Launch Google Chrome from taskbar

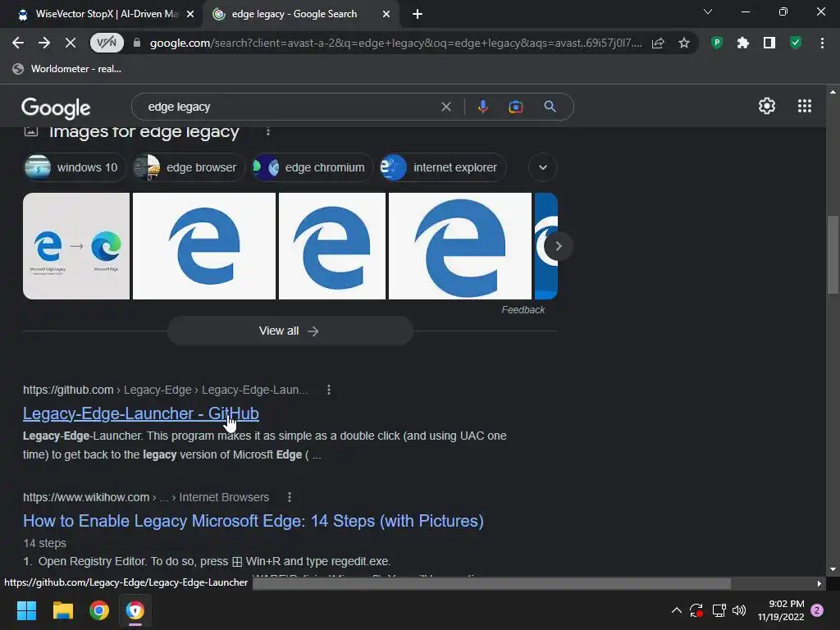click(x=99, y=610)
